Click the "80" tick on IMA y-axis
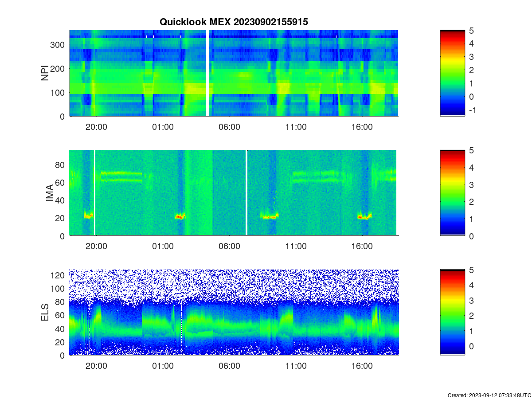The width and height of the screenshot is (532, 399). point(60,164)
